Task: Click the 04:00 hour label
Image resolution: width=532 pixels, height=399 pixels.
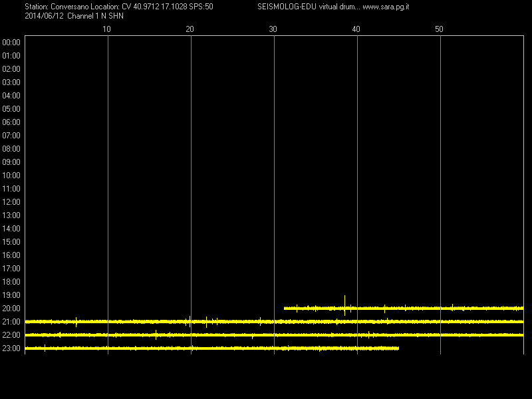Action: point(11,96)
